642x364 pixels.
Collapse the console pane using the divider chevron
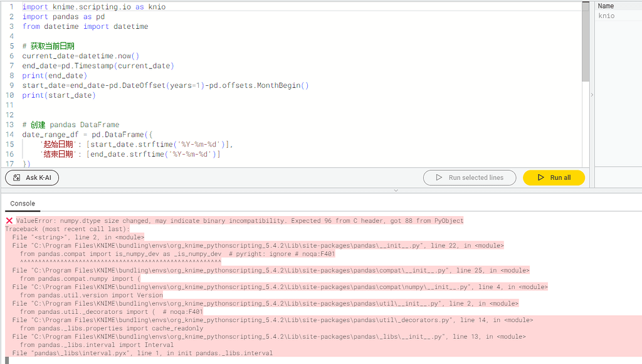[396, 190]
